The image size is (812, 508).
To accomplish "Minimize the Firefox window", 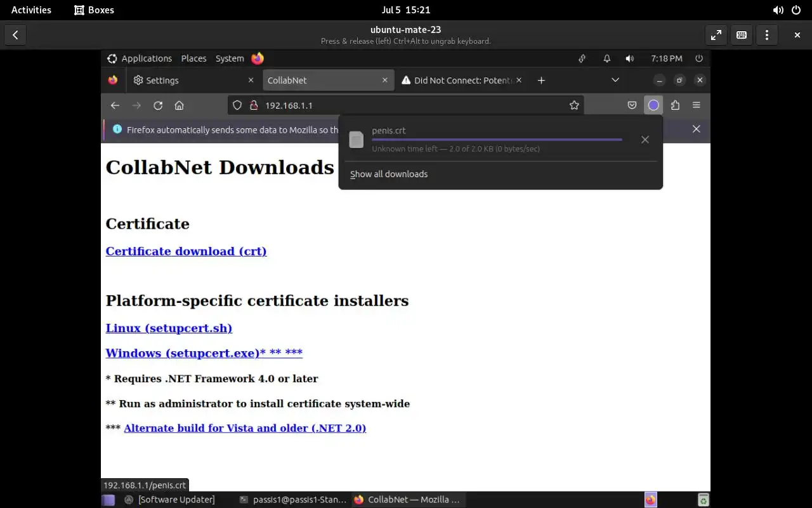I will point(660,80).
